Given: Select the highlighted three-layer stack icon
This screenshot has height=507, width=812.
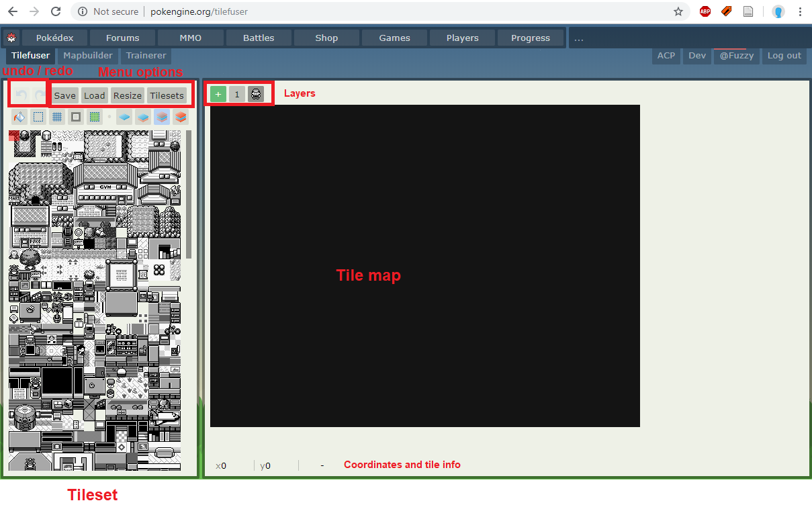Looking at the screenshot, I should pos(162,117).
